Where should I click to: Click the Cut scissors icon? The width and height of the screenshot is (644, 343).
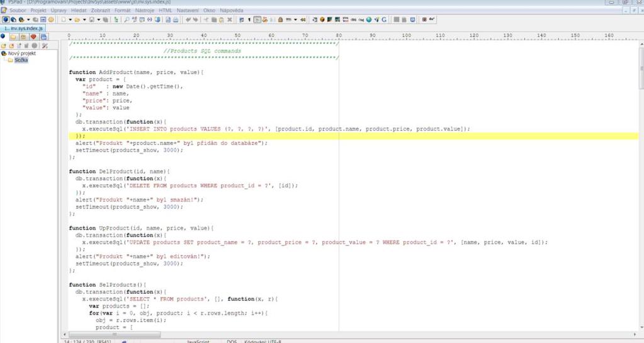[x=206, y=20]
